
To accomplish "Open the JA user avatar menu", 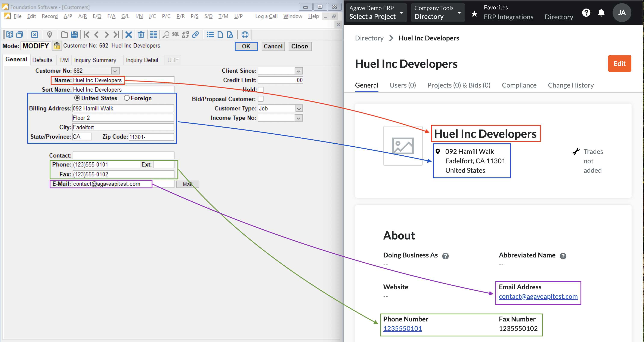I will (x=622, y=12).
